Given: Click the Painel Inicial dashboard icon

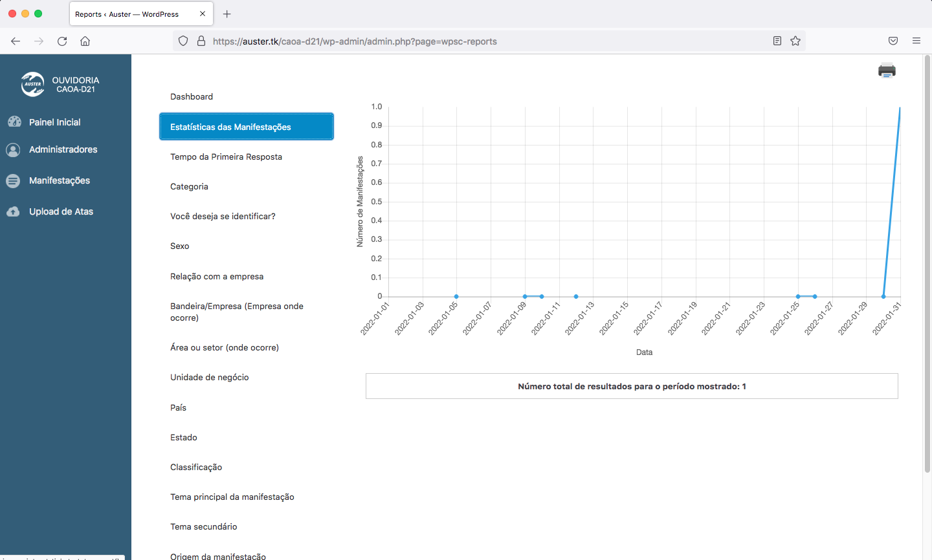Looking at the screenshot, I should click(14, 122).
